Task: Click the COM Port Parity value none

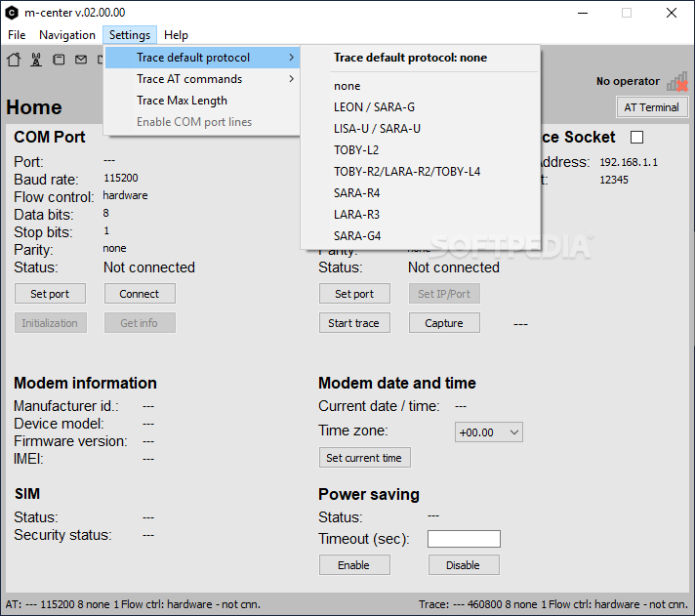Action: [114, 248]
